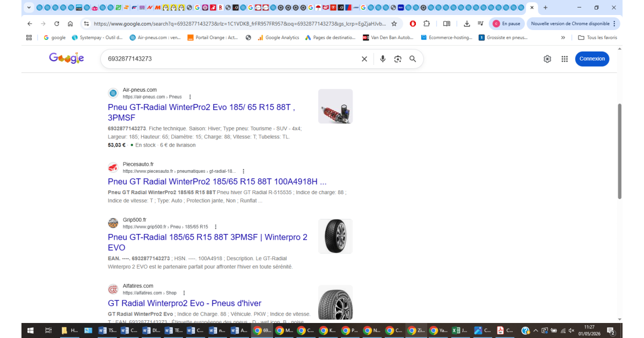The image size is (644, 338).
Task: Click the magnifier search button
Action: pos(413,59)
